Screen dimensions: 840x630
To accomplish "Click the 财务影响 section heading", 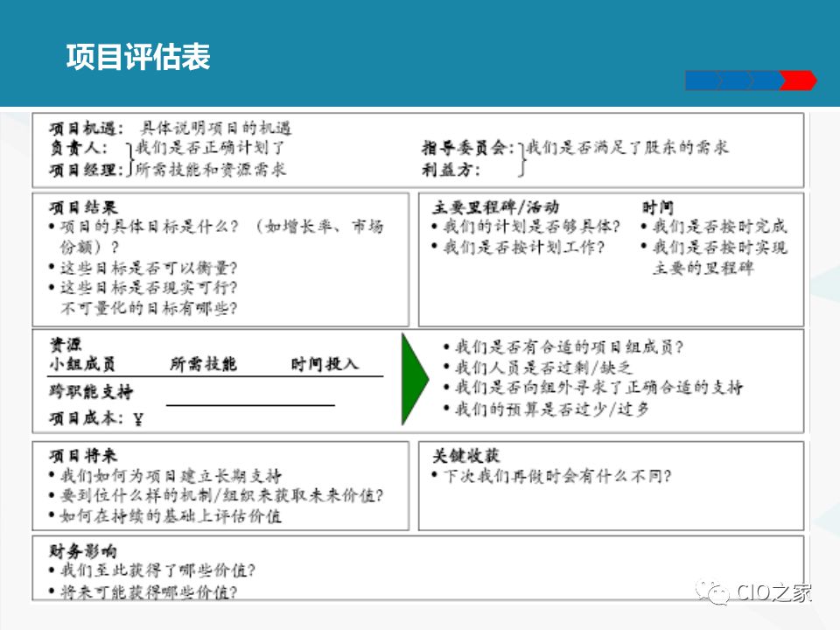I will [x=83, y=550].
